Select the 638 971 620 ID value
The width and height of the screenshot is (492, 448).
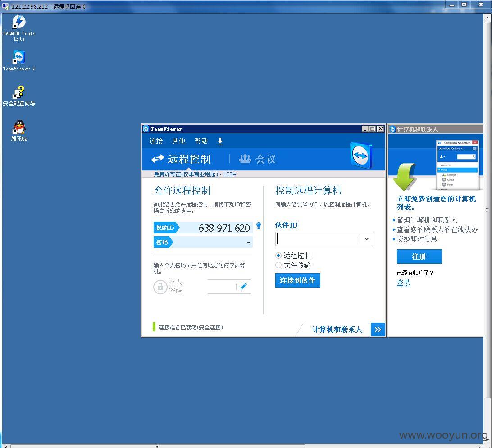tap(224, 228)
